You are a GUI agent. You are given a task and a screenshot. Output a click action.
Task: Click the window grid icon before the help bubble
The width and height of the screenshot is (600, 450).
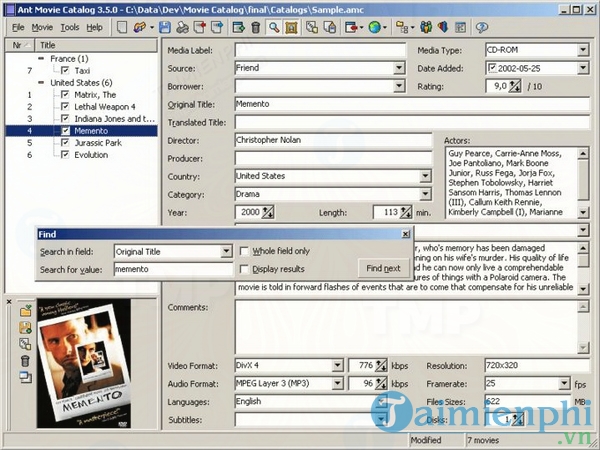460,28
